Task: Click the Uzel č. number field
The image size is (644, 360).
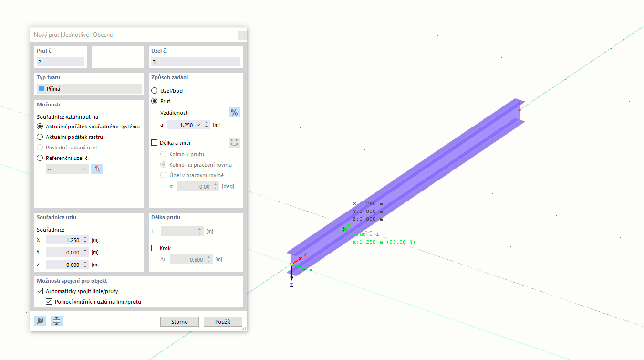Action: tap(196, 62)
